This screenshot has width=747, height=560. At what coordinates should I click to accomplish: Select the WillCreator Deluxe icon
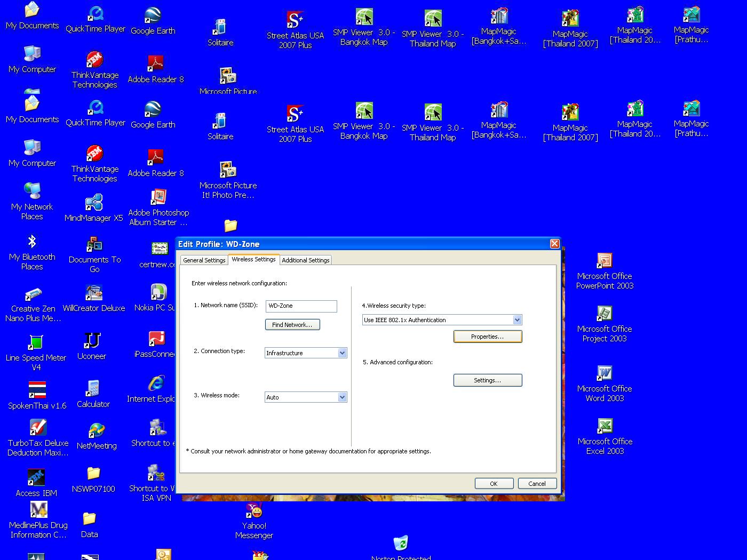click(x=94, y=298)
